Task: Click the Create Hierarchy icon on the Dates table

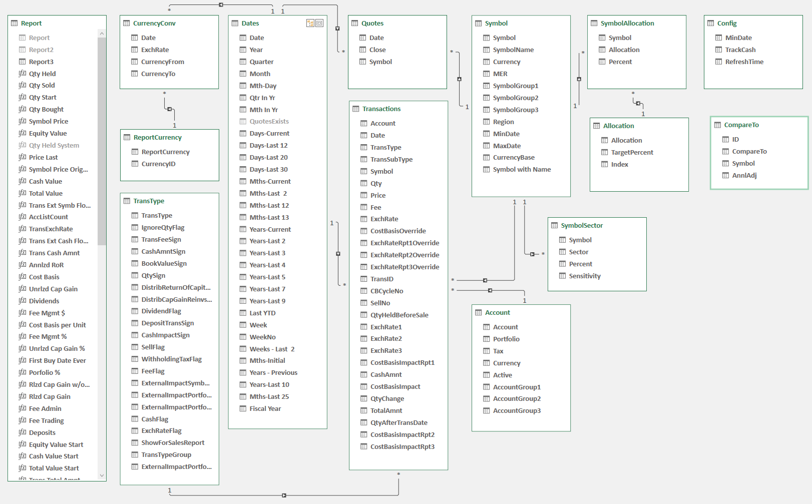Action: pos(311,23)
